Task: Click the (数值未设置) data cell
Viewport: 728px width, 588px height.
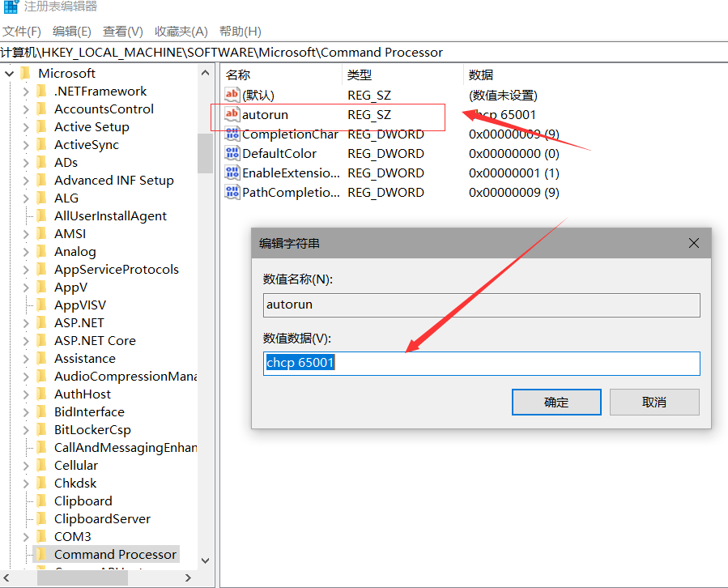Action: [504, 95]
